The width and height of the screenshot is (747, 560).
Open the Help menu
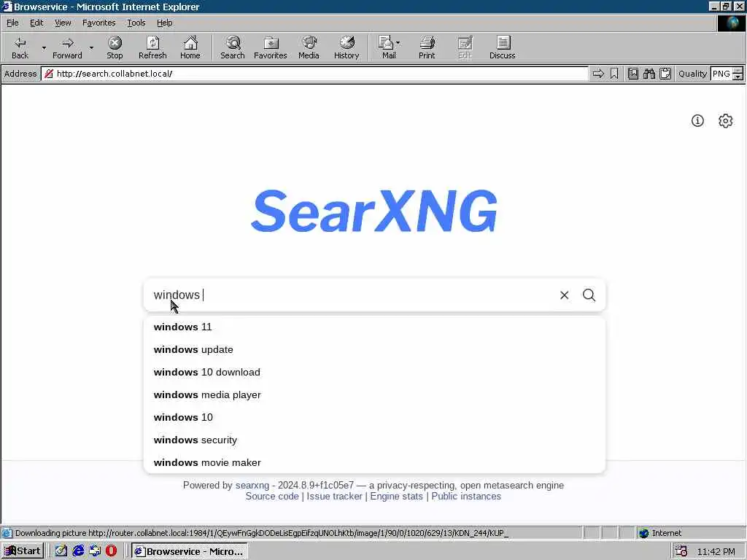[164, 23]
